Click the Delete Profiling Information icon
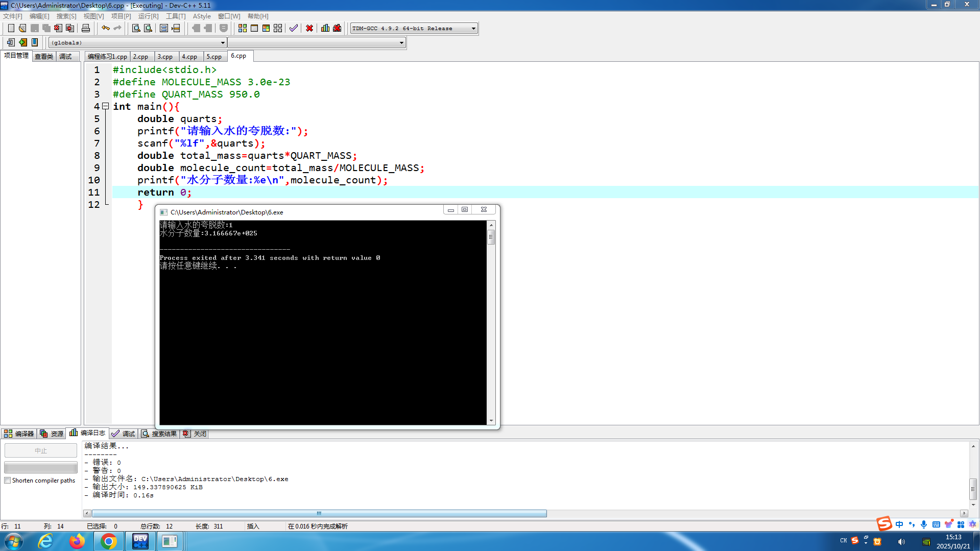980x551 pixels. click(337, 28)
